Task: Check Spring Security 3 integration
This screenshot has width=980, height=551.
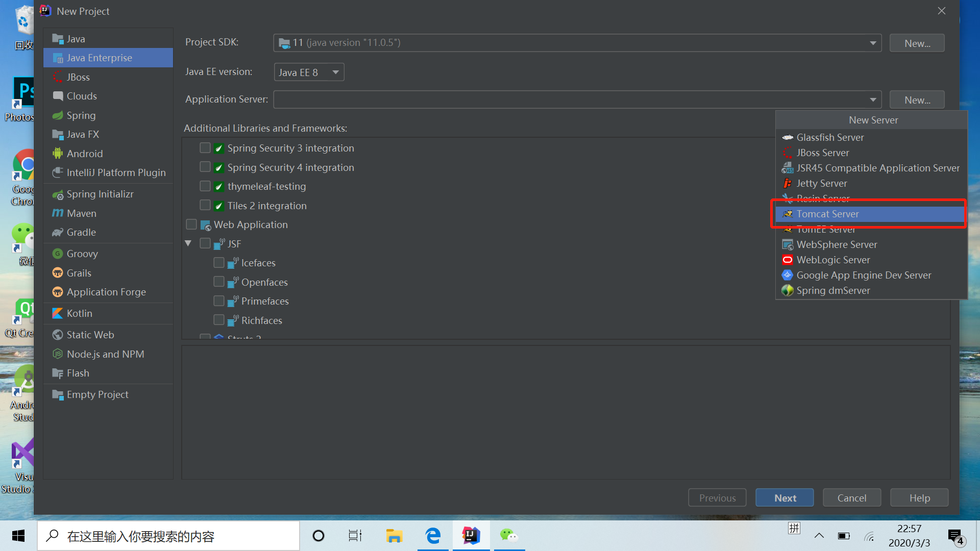Action: [x=205, y=148]
